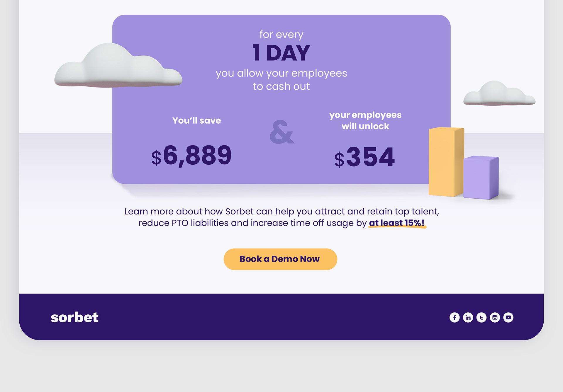Select the tall yellow bar graphic
Screen dimensions: 563x392
click(446, 162)
